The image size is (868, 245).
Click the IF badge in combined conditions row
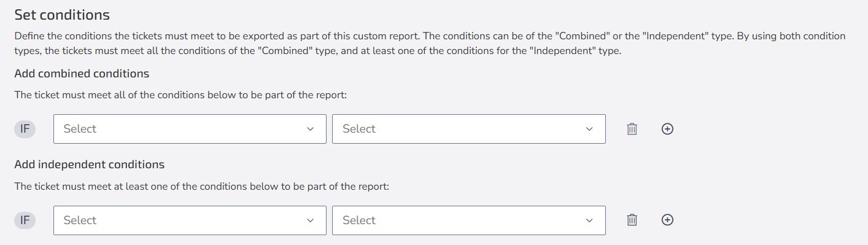tap(25, 129)
